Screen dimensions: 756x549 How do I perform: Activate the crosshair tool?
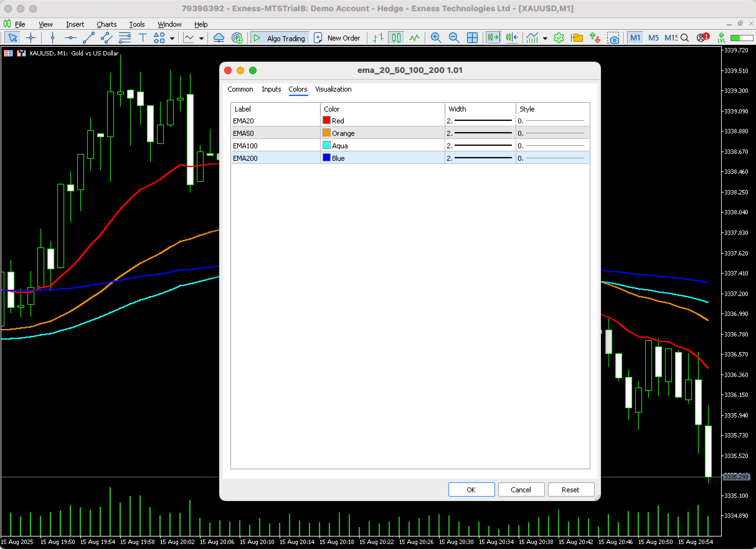(31, 38)
